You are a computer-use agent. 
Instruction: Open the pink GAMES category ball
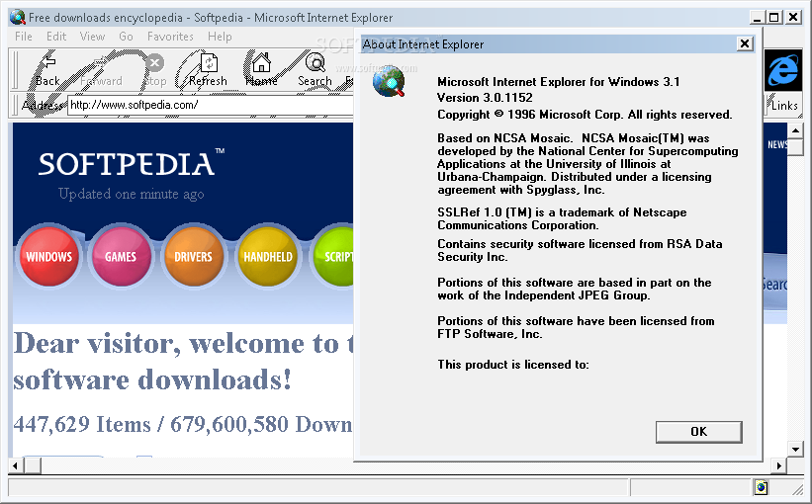[121, 256]
